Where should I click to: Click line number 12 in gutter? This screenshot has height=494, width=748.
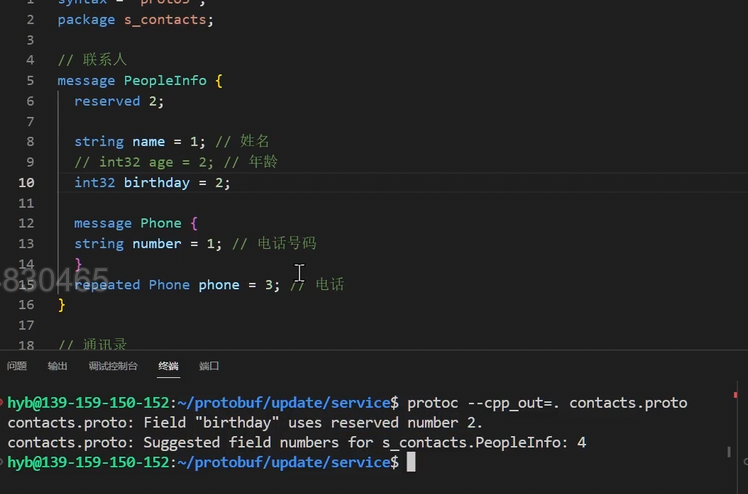click(x=26, y=223)
